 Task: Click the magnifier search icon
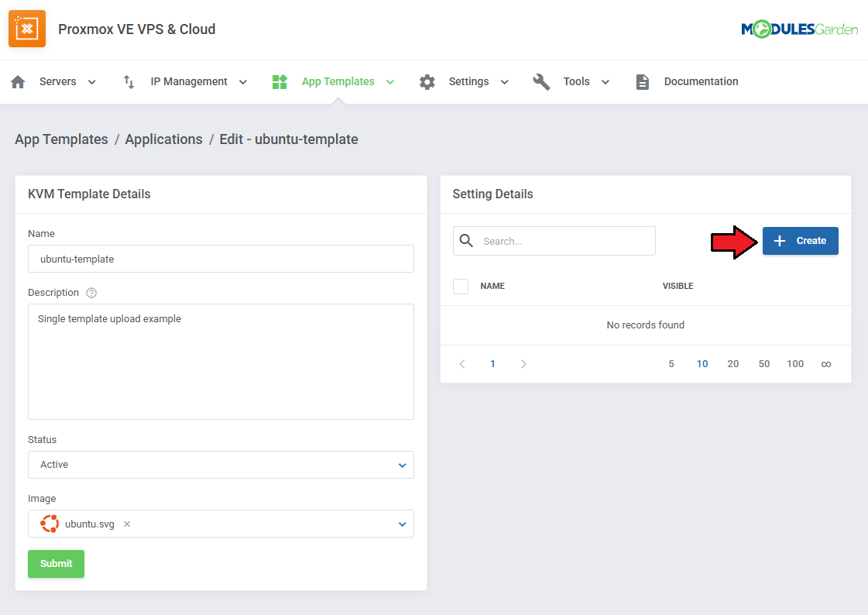point(466,241)
